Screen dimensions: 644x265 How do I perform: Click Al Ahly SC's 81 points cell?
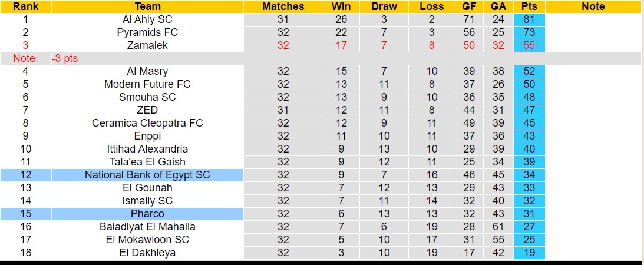(529, 19)
